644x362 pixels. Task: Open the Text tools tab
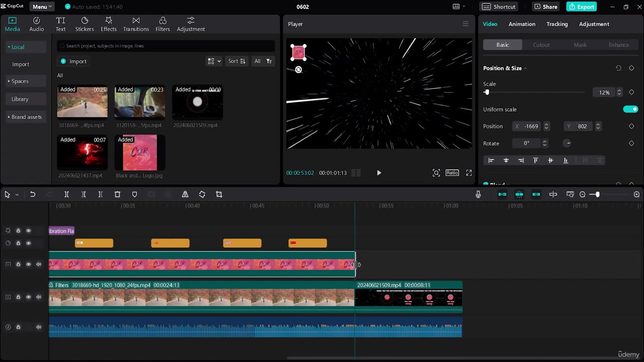coord(60,24)
